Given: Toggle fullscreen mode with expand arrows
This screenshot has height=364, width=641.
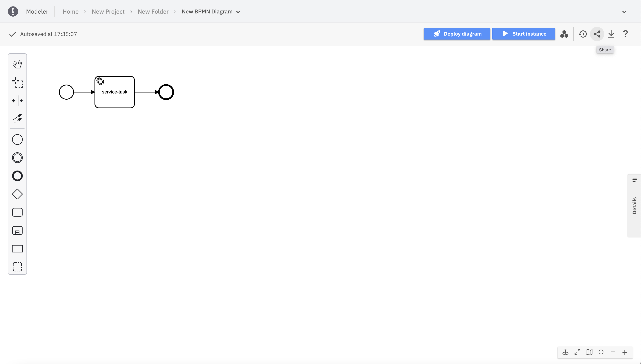Looking at the screenshot, I should click(577, 352).
